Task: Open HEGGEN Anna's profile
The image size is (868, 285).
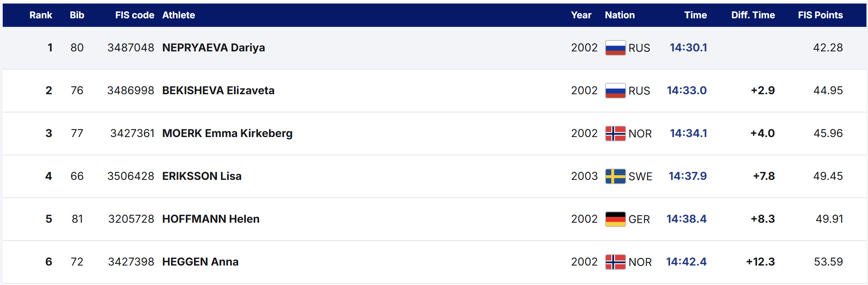Action: pyautogui.click(x=200, y=262)
